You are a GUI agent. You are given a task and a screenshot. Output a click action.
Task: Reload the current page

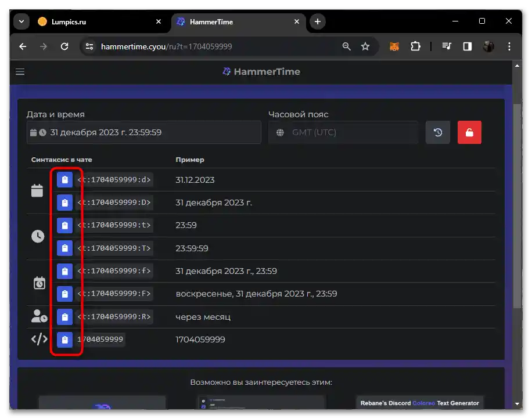pyautogui.click(x=64, y=46)
